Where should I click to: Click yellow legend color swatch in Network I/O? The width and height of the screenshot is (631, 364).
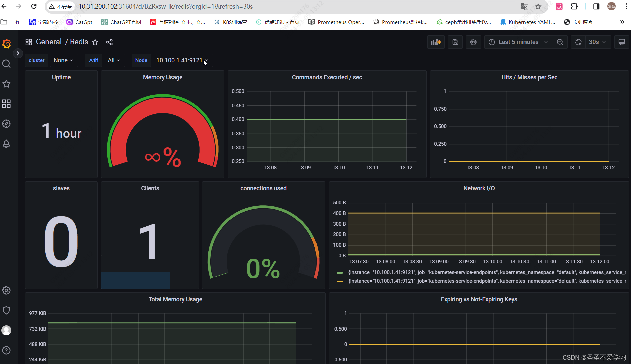tap(340, 281)
